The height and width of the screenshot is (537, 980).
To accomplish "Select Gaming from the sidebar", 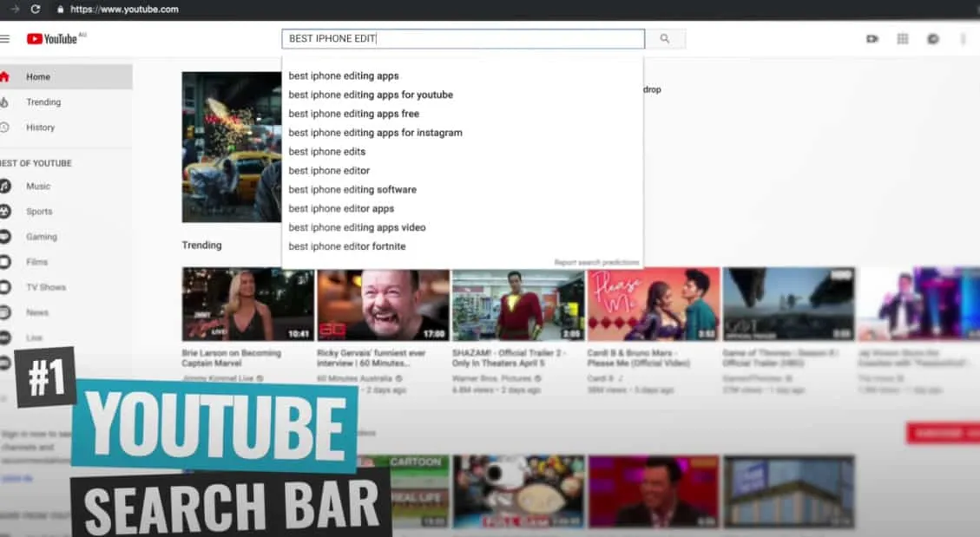I will coord(41,237).
